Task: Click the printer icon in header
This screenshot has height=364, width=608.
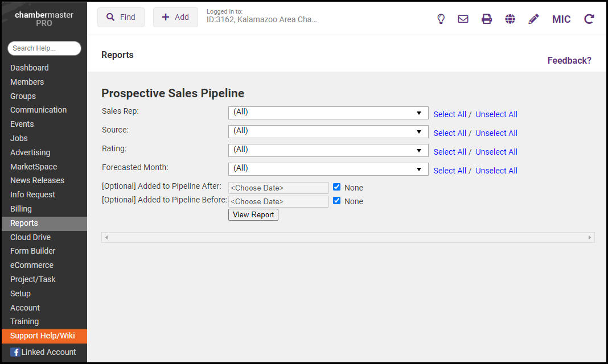Action: tap(487, 19)
